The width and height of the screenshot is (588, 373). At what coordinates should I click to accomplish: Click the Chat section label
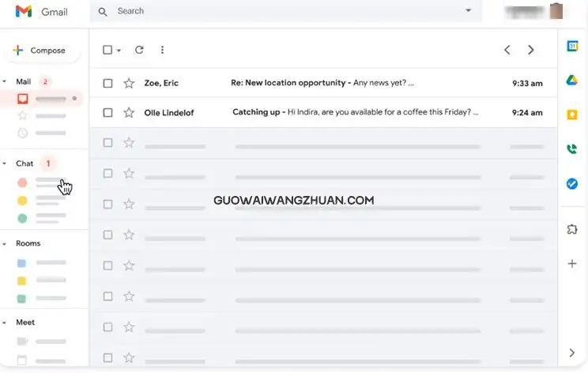point(24,164)
